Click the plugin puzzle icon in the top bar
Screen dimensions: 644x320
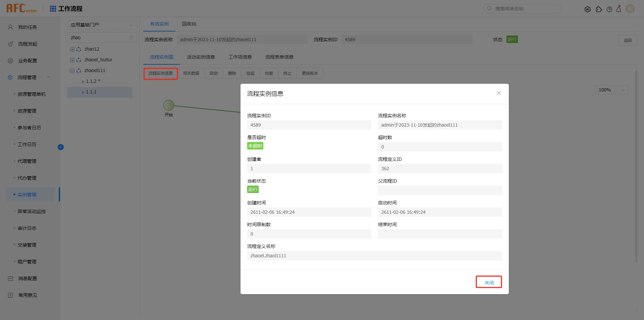[x=599, y=9]
